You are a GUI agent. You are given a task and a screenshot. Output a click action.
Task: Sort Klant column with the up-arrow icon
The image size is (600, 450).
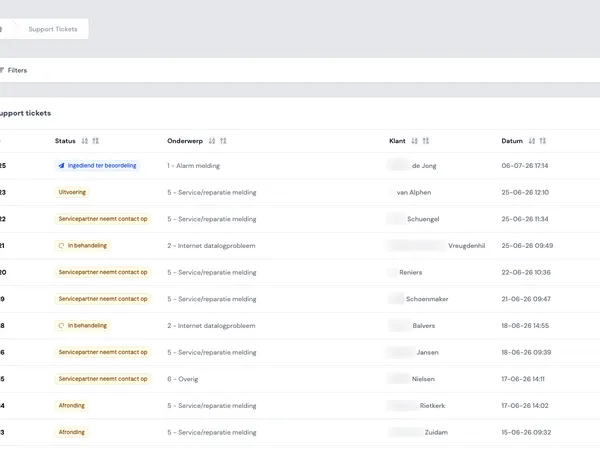point(426,141)
